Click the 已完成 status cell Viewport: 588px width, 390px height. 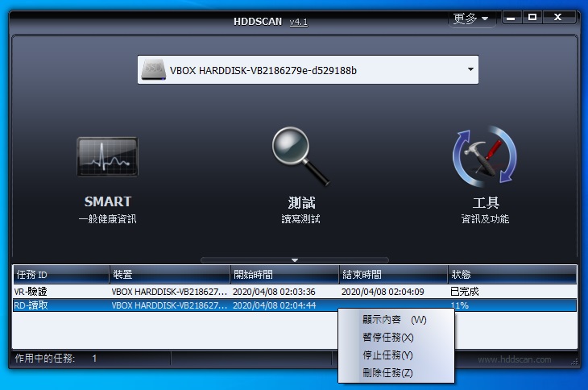click(x=464, y=292)
